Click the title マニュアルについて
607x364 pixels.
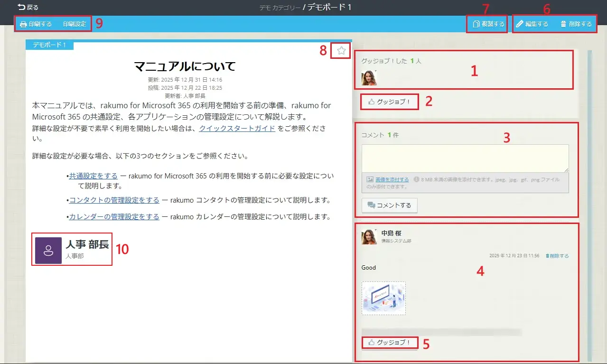point(185,66)
